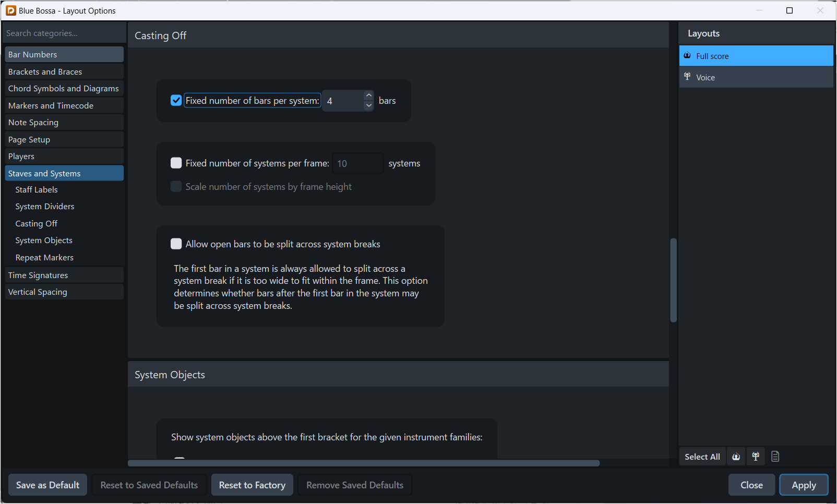Jump to Repeat Markers subsection

[44, 258]
